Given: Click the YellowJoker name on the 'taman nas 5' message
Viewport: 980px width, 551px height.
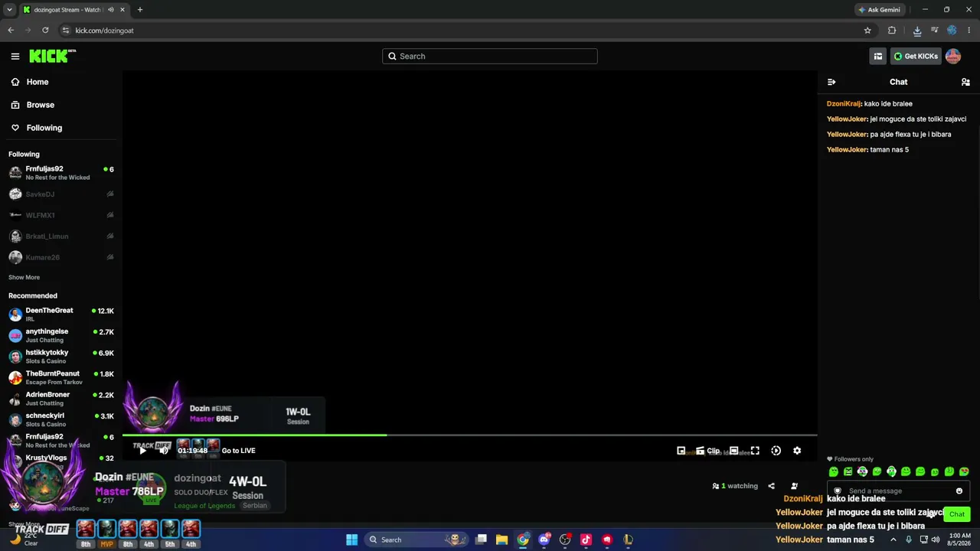Looking at the screenshot, I should click(847, 149).
